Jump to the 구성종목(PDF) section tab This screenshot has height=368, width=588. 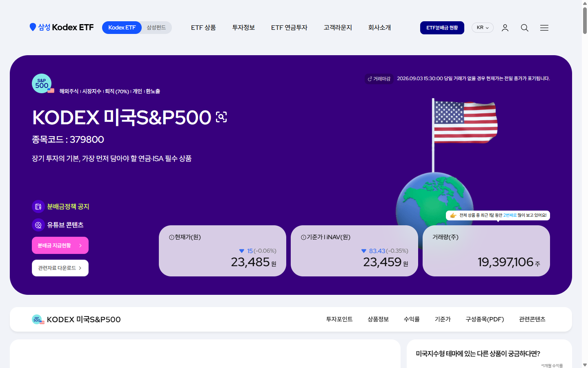coord(485,319)
